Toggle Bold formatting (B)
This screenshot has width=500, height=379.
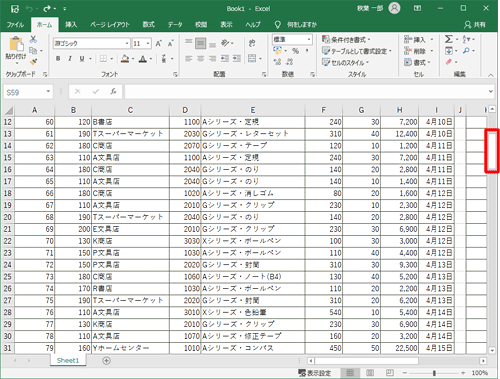pos(58,59)
